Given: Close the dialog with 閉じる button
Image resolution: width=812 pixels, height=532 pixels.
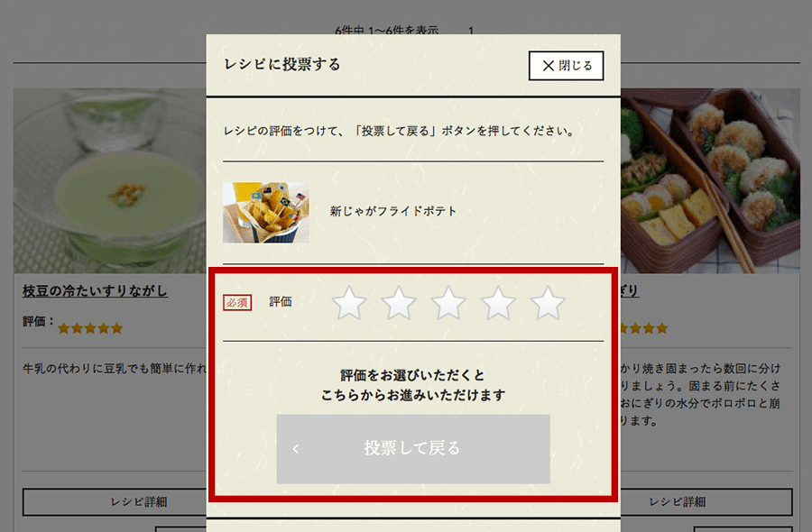Looking at the screenshot, I should [566, 66].
